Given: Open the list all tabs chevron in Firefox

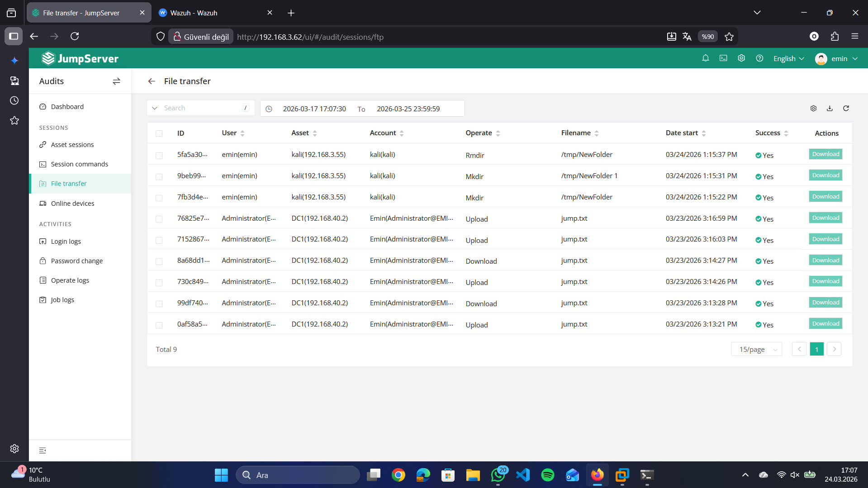Looking at the screenshot, I should point(757,13).
